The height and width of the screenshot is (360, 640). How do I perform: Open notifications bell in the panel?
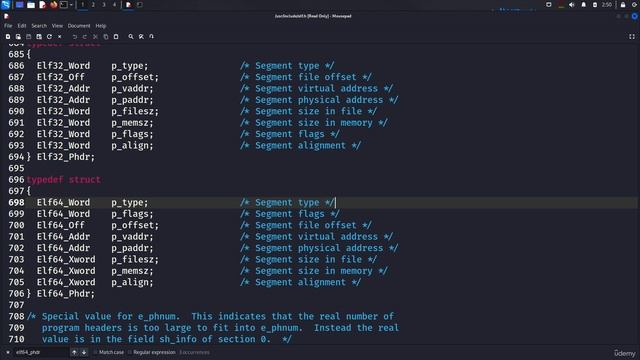[584, 5]
